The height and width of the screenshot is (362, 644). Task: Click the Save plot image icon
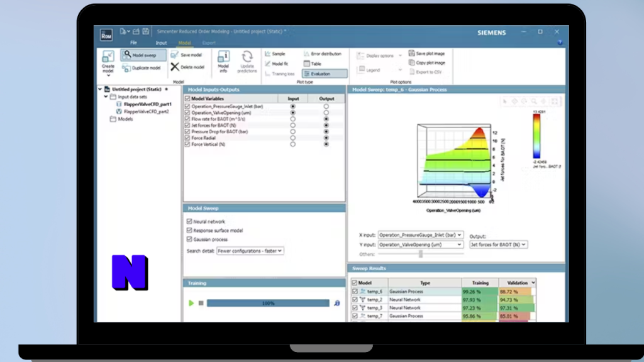[411, 53]
